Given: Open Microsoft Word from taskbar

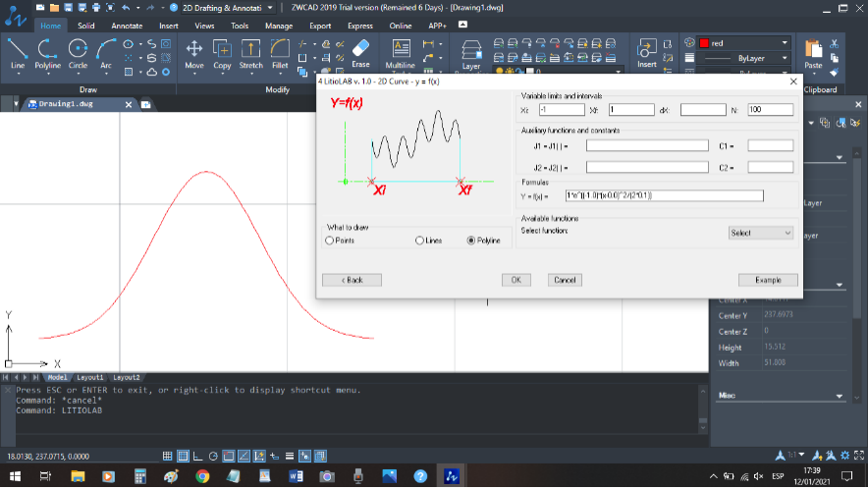Looking at the screenshot, I should click(296, 476).
